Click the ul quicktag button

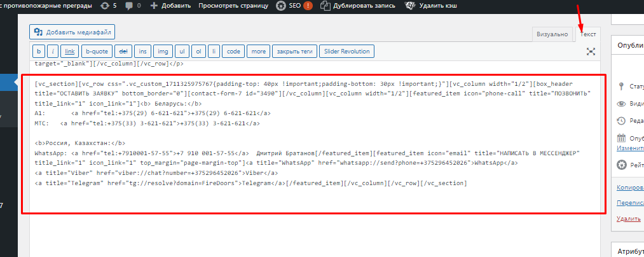tap(182, 52)
